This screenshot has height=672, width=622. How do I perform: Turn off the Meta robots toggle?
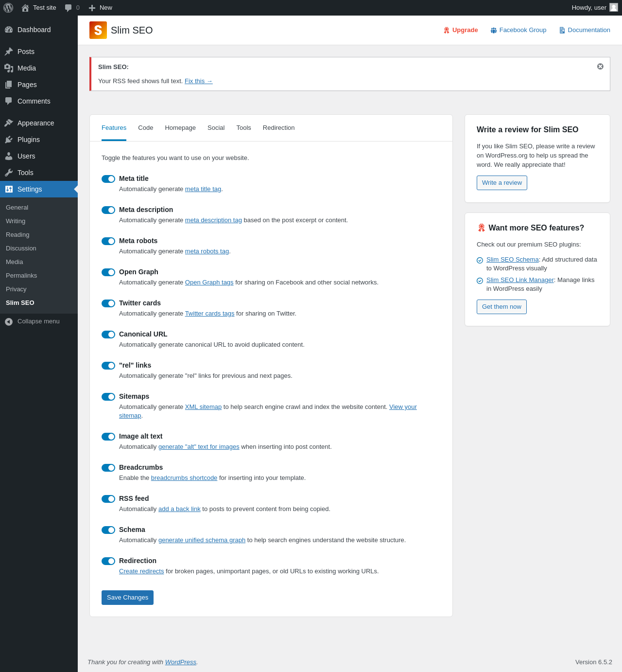(x=108, y=241)
